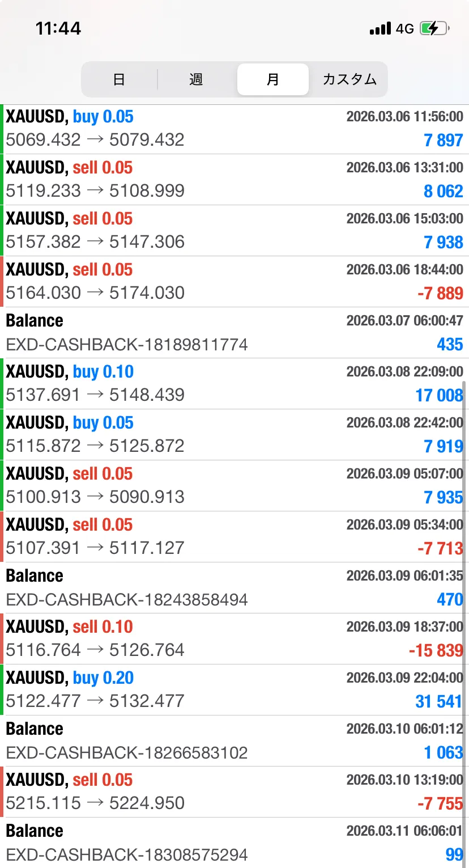The width and height of the screenshot is (469, 868).
Task: Tap the 11:44 status bar clock
Action: [x=58, y=28]
